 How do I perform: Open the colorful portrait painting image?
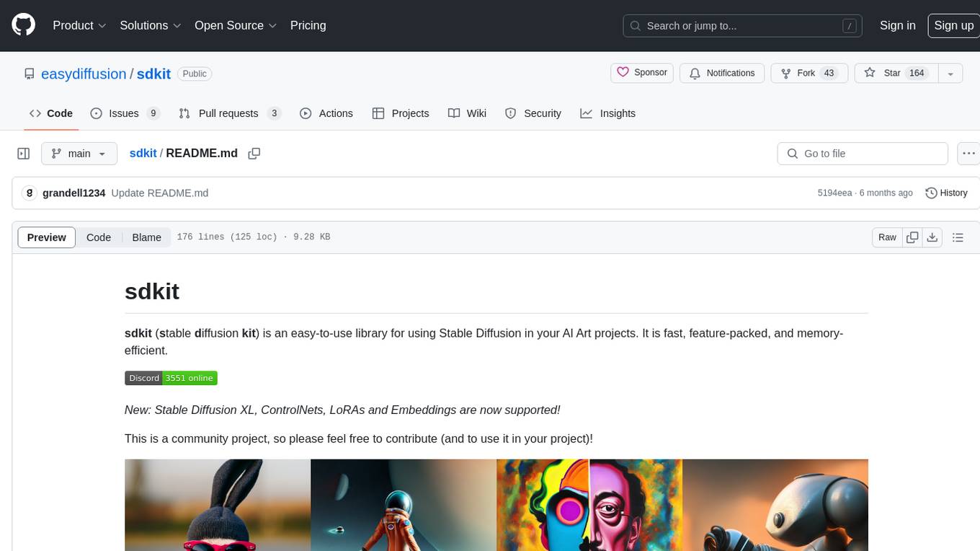589,505
